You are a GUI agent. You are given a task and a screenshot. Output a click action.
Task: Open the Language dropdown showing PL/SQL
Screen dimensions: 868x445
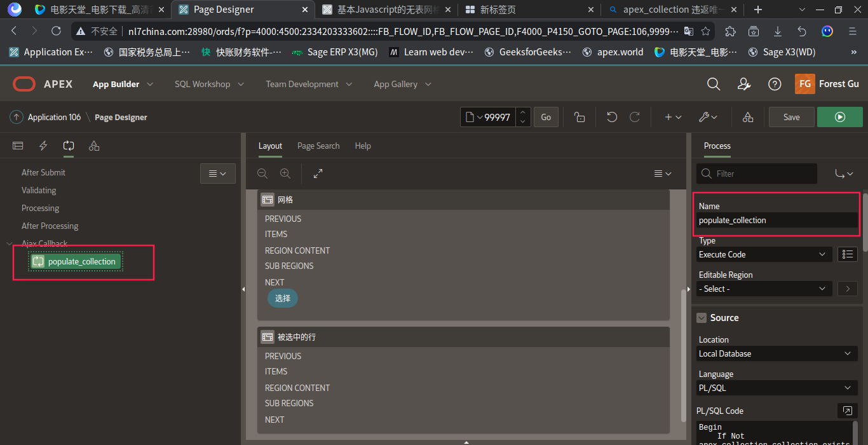776,387
